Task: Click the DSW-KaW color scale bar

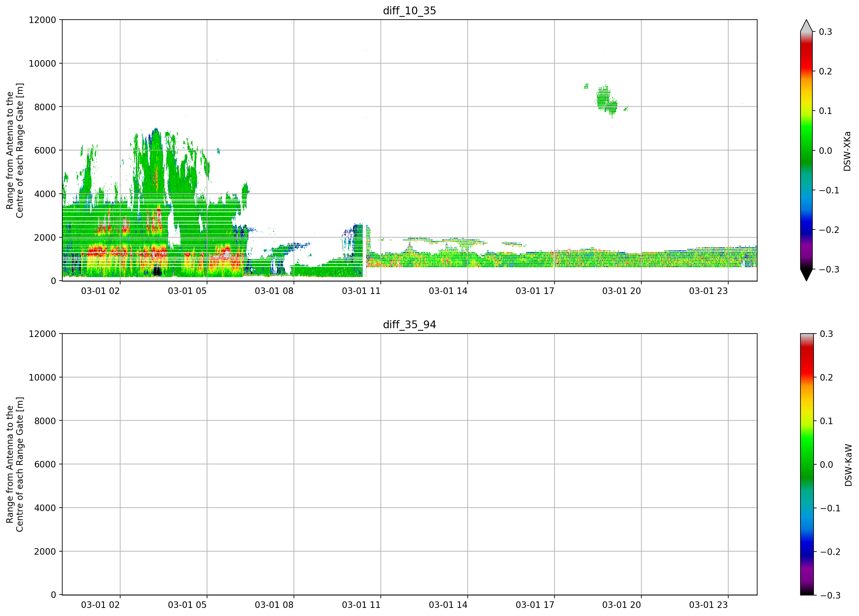Action: point(806,464)
